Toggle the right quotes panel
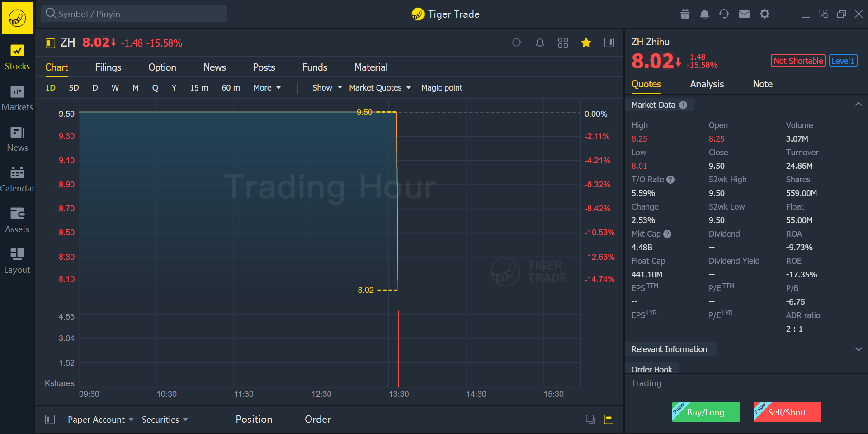This screenshot has height=434, width=868. [x=609, y=43]
